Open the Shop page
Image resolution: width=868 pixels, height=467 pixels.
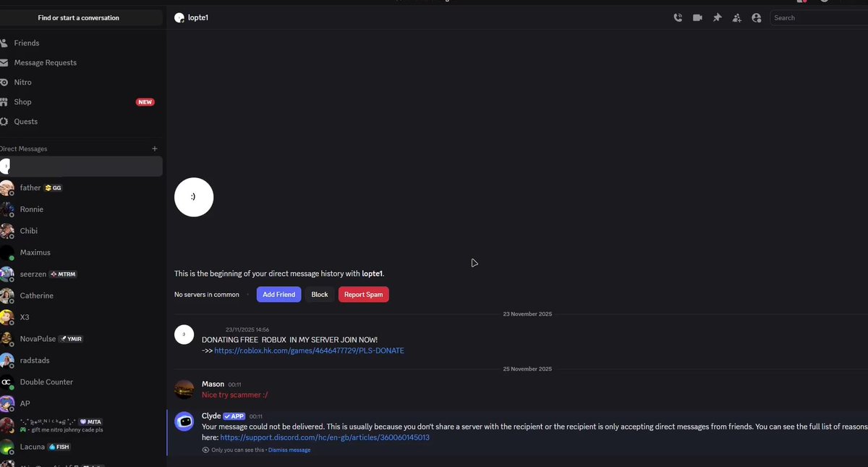point(81,101)
